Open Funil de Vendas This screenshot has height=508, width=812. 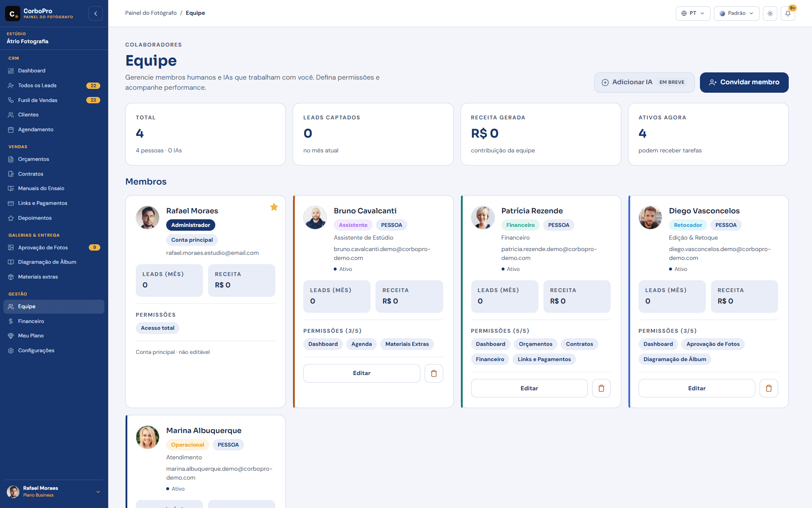pyautogui.click(x=54, y=100)
